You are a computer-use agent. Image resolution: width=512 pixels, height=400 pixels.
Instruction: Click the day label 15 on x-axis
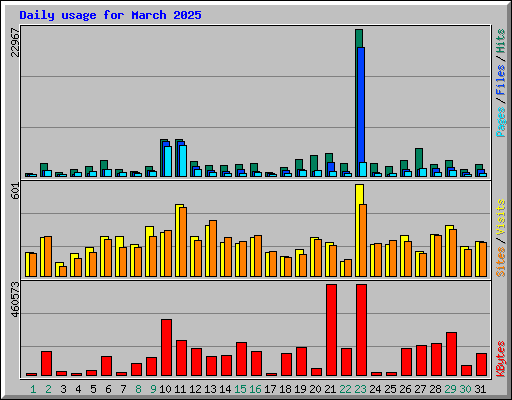(x=240, y=389)
